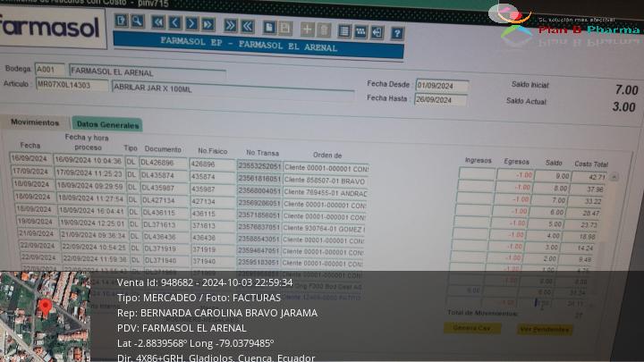Click the magnifier search icon
The width and height of the screenshot is (644, 362).
click(x=137, y=21)
